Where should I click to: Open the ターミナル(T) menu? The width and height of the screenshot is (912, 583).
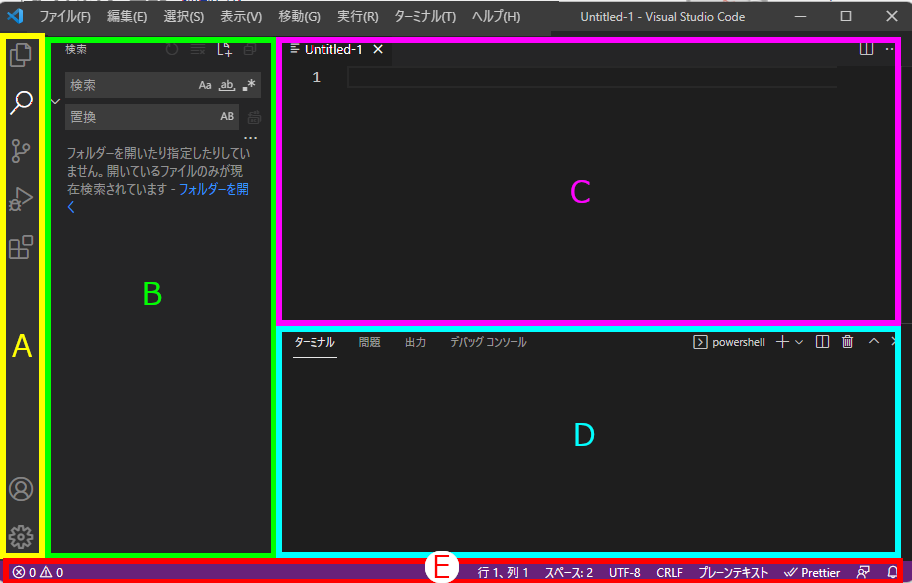coord(425,17)
